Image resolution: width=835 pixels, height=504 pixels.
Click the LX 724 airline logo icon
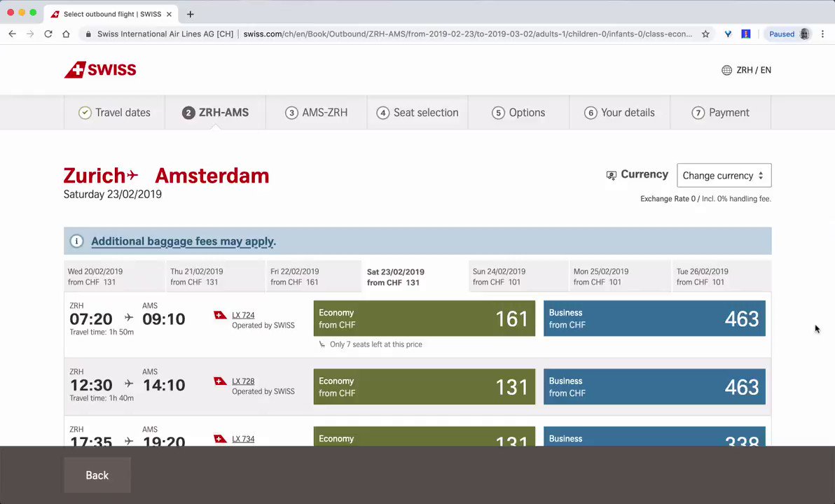click(220, 315)
